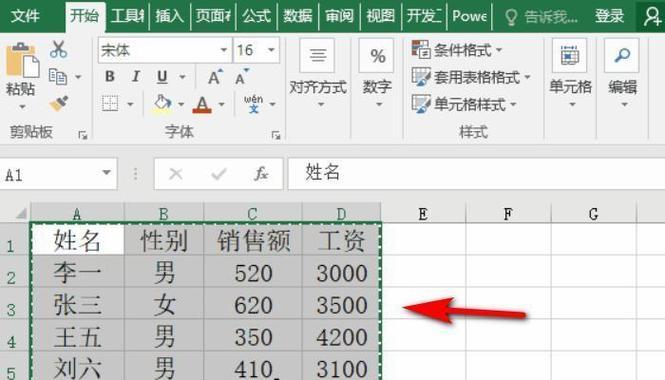This screenshot has width=665, height=380.
Task: Switch to the 审阅 tab
Action: click(x=339, y=16)
